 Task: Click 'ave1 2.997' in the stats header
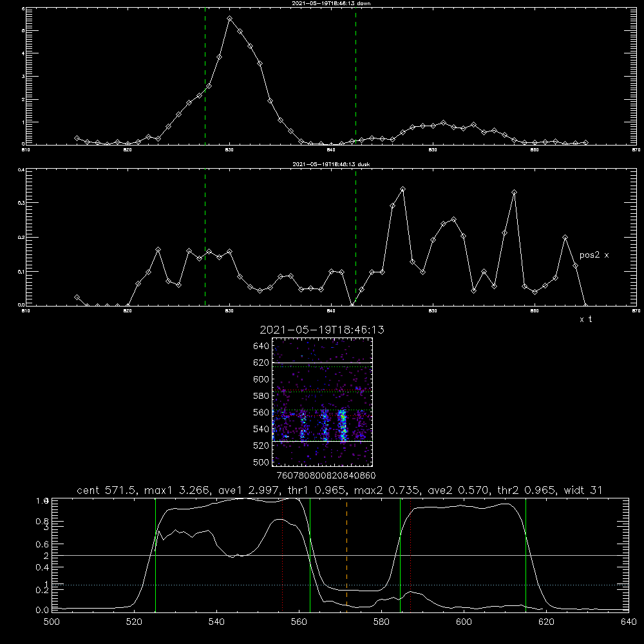[248, 490]
